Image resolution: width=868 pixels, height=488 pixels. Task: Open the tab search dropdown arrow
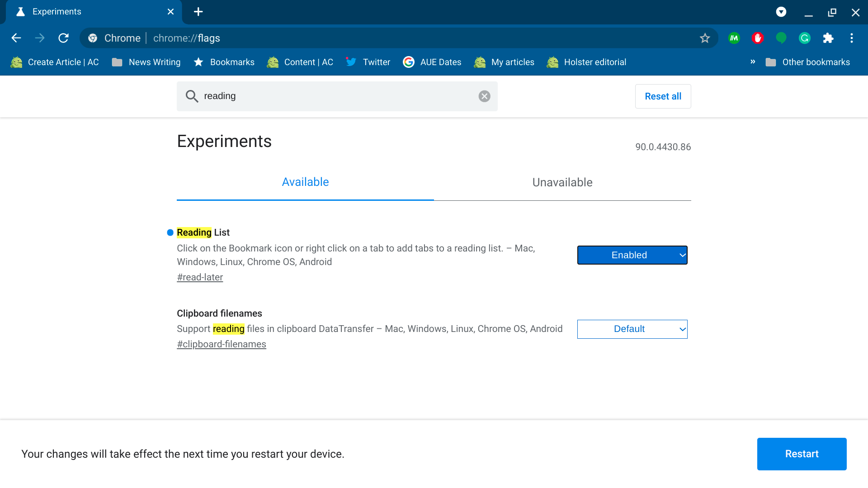pyautogui.click(x=781, y=12)
